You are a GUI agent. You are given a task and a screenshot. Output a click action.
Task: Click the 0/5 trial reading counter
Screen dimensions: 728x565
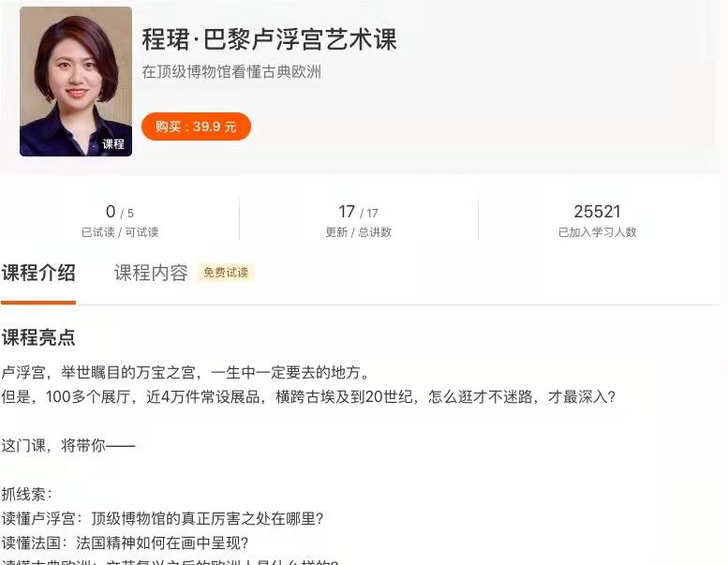[120, 212]
